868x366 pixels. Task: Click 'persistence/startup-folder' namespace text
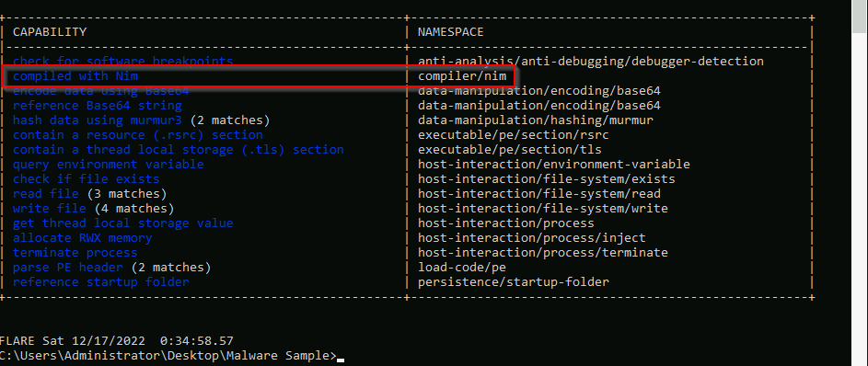[514, 282]
